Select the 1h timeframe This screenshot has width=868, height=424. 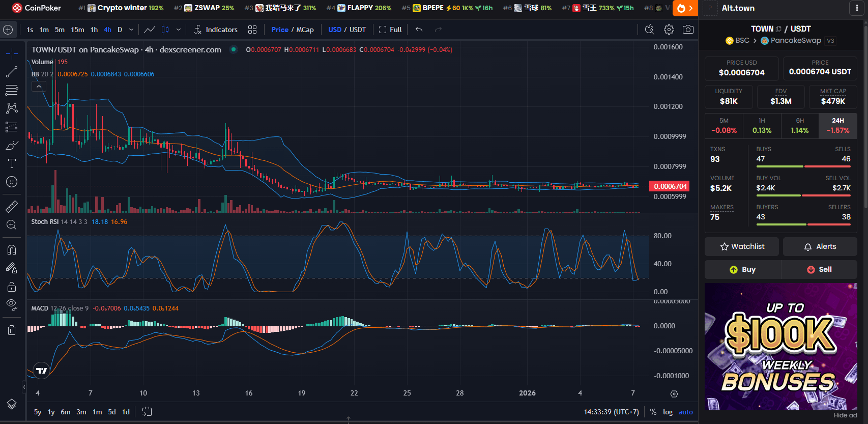pyautogui.click(x=94, y=30)
